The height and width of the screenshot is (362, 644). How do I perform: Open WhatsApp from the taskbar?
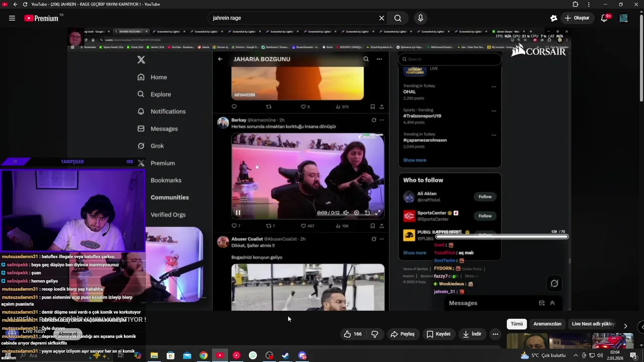pos(253,355)
